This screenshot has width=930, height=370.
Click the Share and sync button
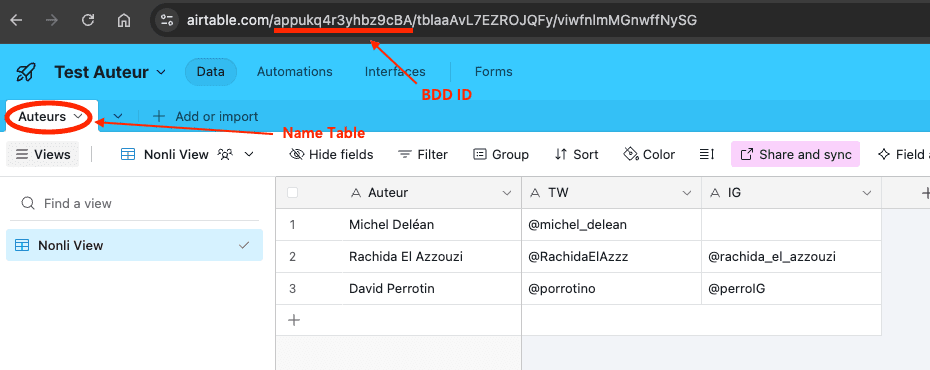[795, 154]
